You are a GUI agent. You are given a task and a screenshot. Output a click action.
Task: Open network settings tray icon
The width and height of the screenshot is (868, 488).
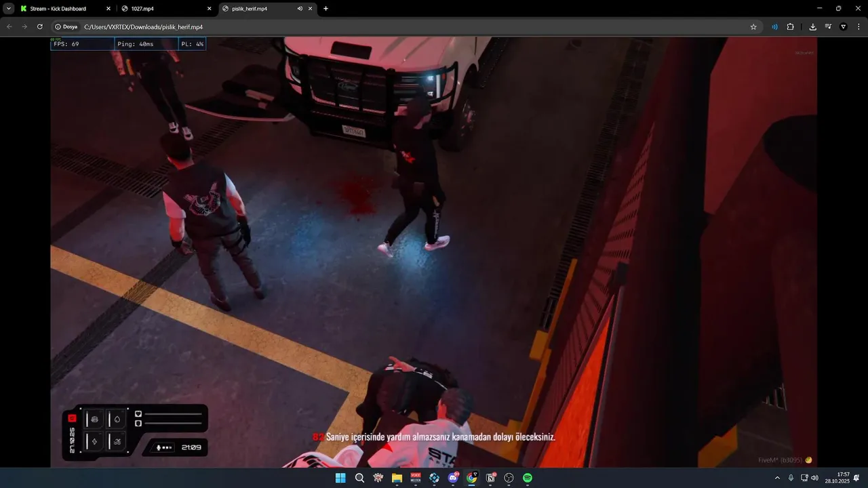click(x=804, y=478)
